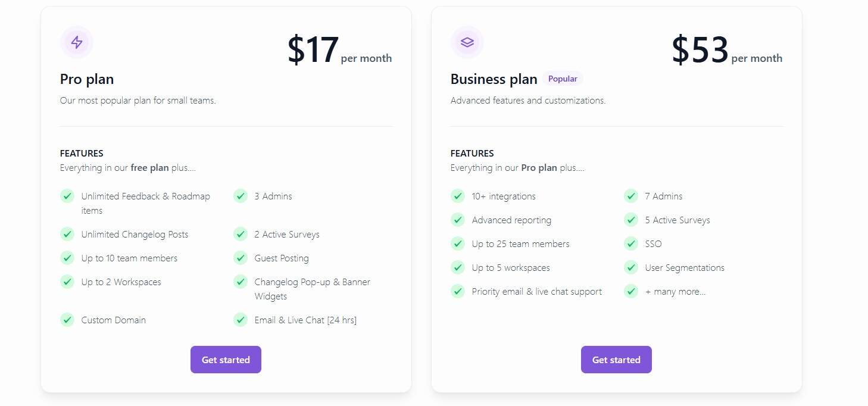Click the checkmark beside Unlimited Changelog Posts
The width and height of the screenshot is (868, 406).
(x=67, y=234)
